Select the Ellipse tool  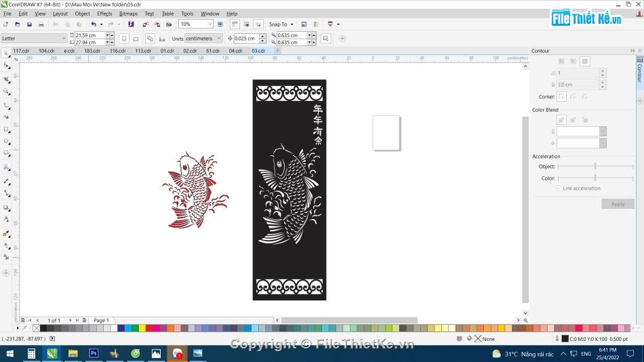[6, 142]
